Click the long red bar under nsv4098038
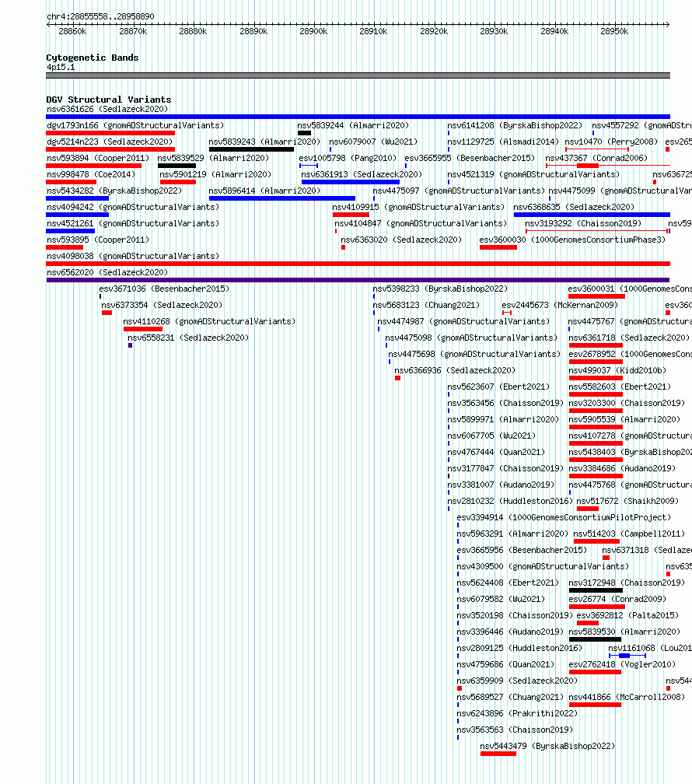Screen dimensions: 692x784 (x=358, y=264)
